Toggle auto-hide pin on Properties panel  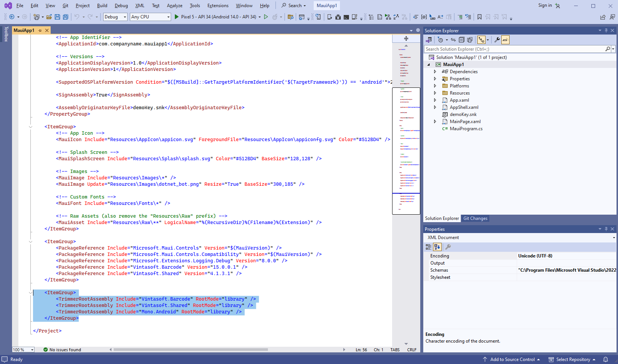[x=606, y=229]
